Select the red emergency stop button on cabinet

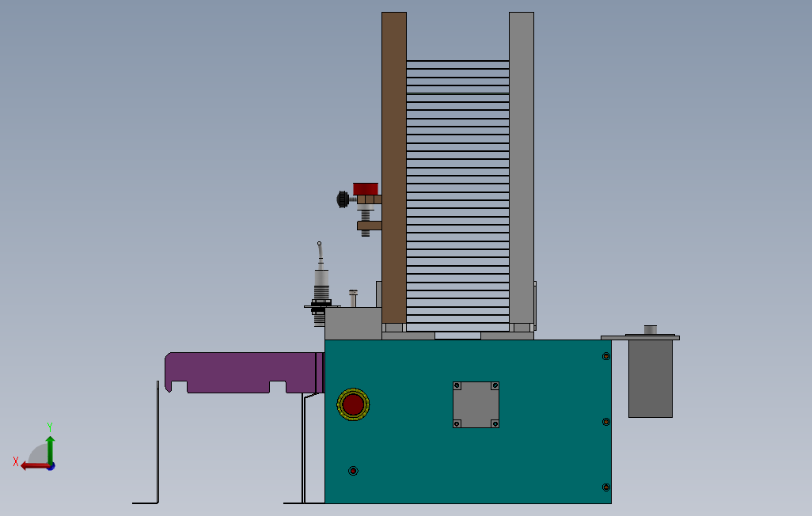[x=353, y=404]
